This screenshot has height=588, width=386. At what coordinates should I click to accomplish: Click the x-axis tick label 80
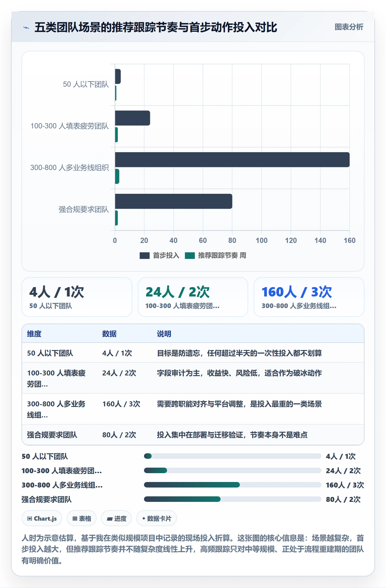coord(232,240)
